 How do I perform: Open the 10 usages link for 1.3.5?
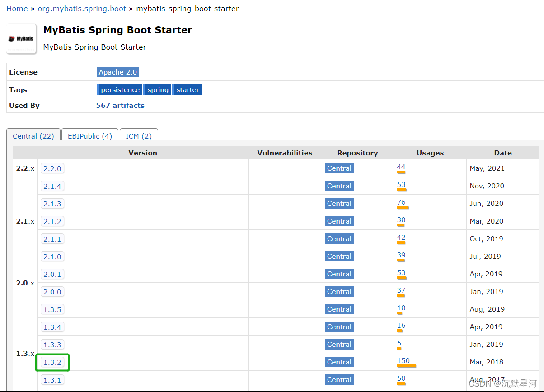401,308
